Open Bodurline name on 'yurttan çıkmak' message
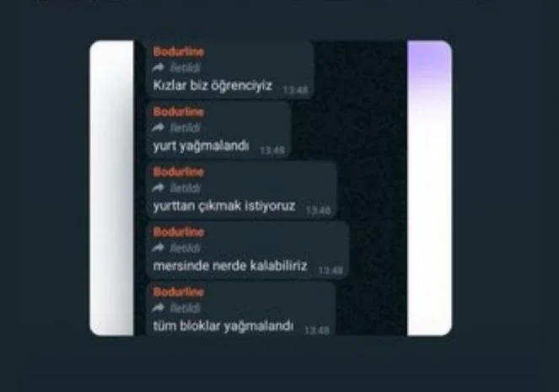The image size is (559, 392). coord(179,172)
